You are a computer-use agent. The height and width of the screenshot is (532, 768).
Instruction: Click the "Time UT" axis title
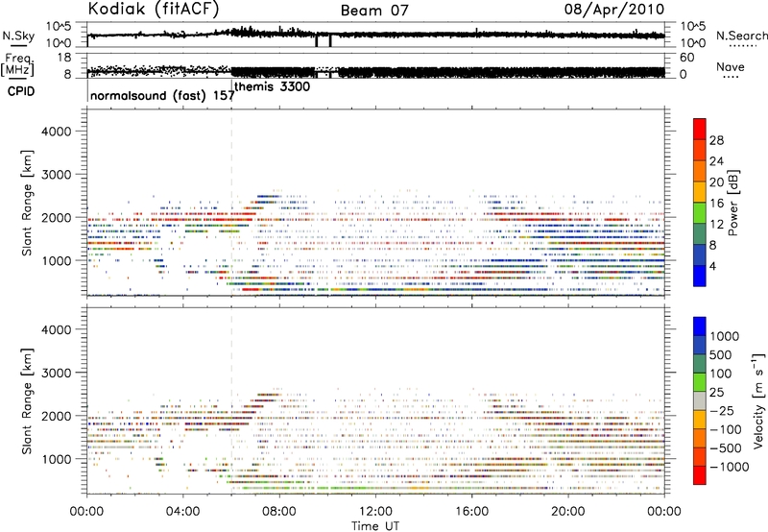[x=375, y=526]
